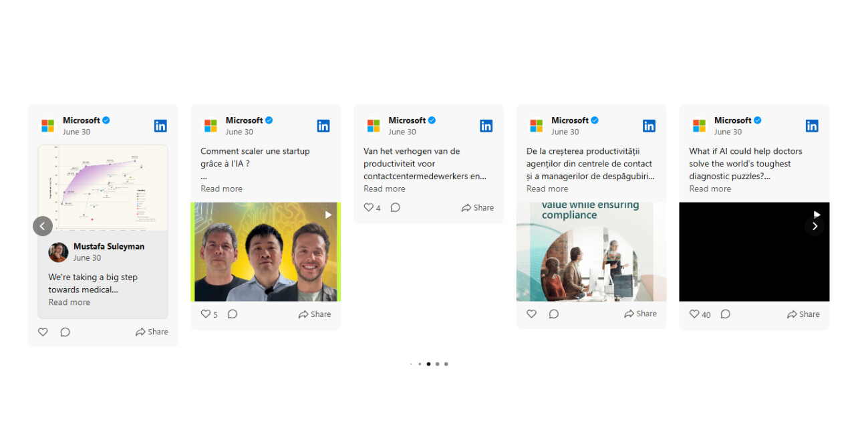This screenshot has width=868, height=432.
Task: Share the Romanian productivity post
Action: [x=640, y=314]
